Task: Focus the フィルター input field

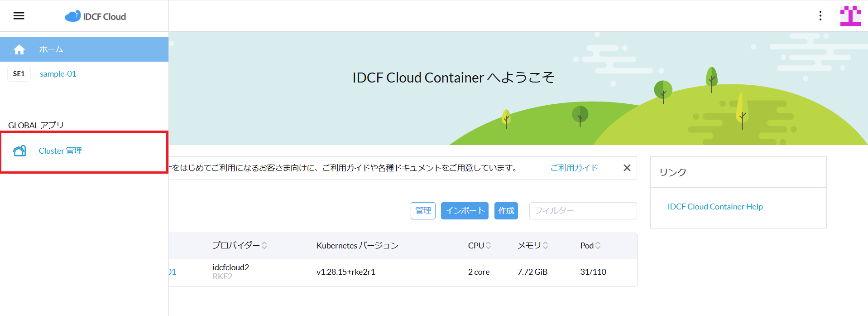Action: [583, 211]
